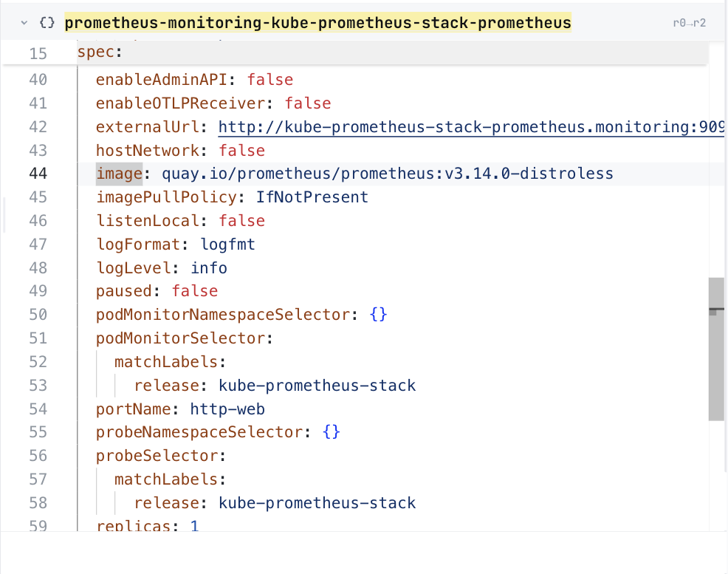
Task: Click the empty braces after podMonitorNamespaceSelector
Action: (378, 315)
